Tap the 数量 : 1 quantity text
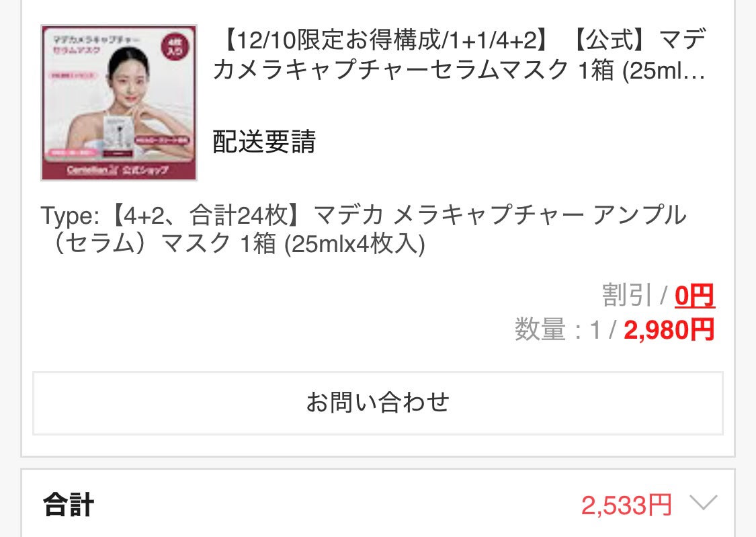Viewport: 756px width, 537px height. 558,330
